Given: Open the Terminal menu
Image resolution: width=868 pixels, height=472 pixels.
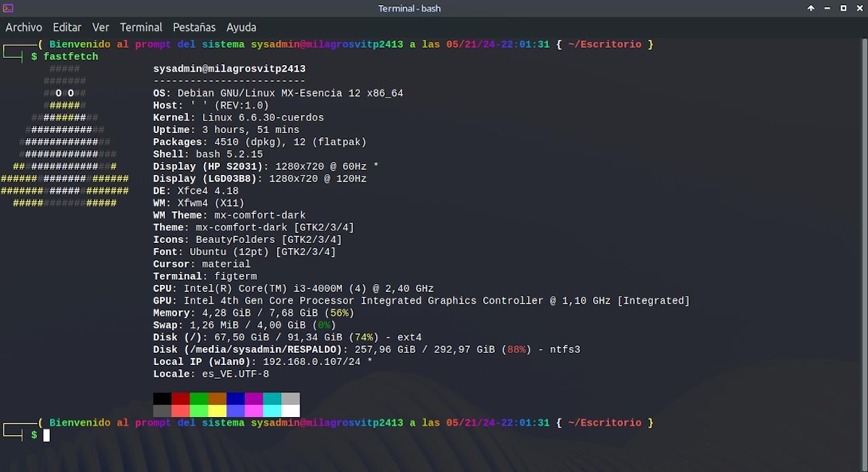Looking at the screenshot, I should (x=141, y=27).
